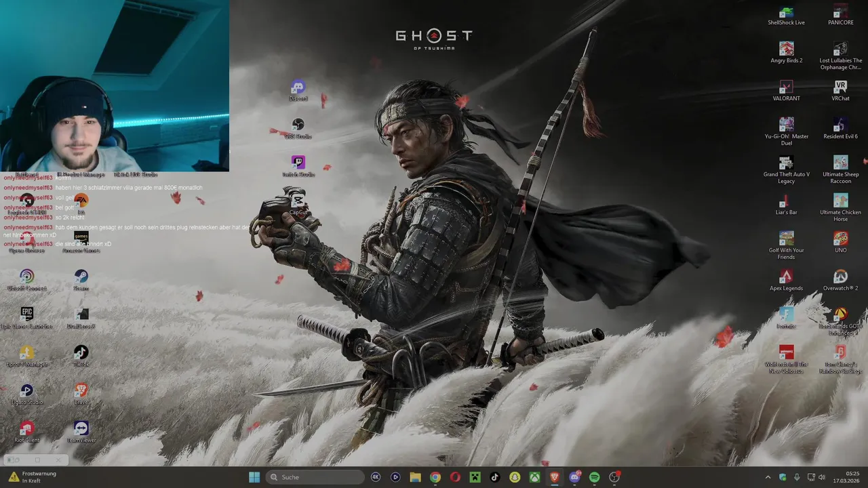This screenshot has width=868, height=488.
Task: Open File Explorer from the taskbar
Action: pos(415,477)
